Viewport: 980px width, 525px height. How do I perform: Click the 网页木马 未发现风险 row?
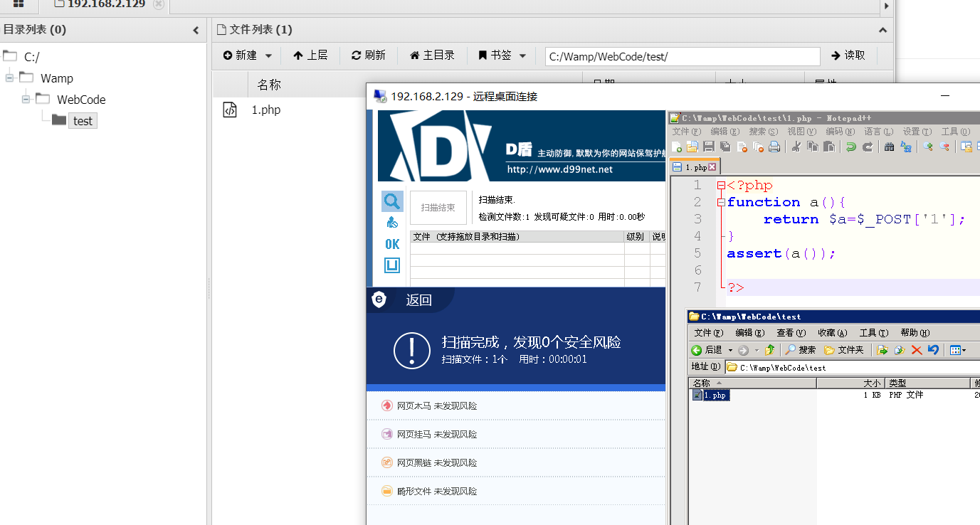tap(516, 405)
